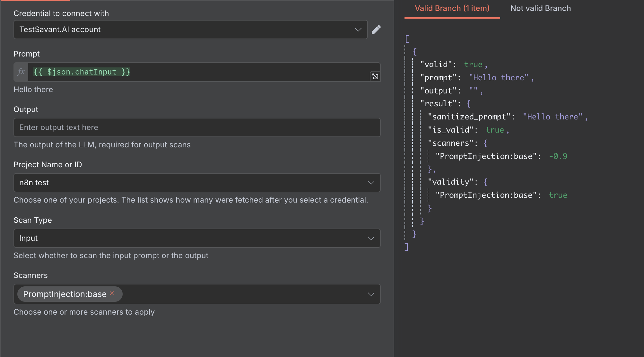Click the "Hello there" prompt value
Image resolution: width=644 pixels, height=357 pixels.
(498, 78)
